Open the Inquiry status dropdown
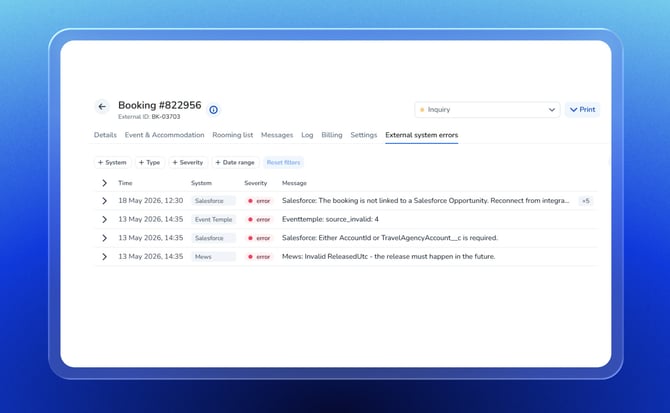The width and height of the screenshot is (670, 413). (487, 110)
